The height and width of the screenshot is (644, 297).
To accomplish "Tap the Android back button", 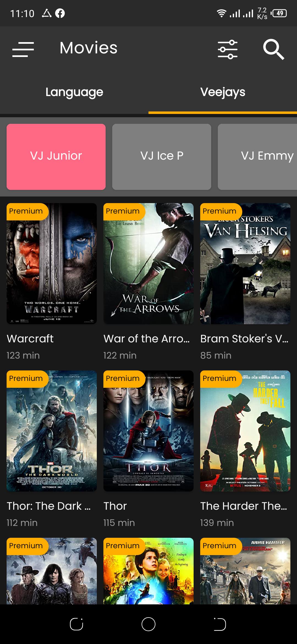I will click(x=220, y=624).
